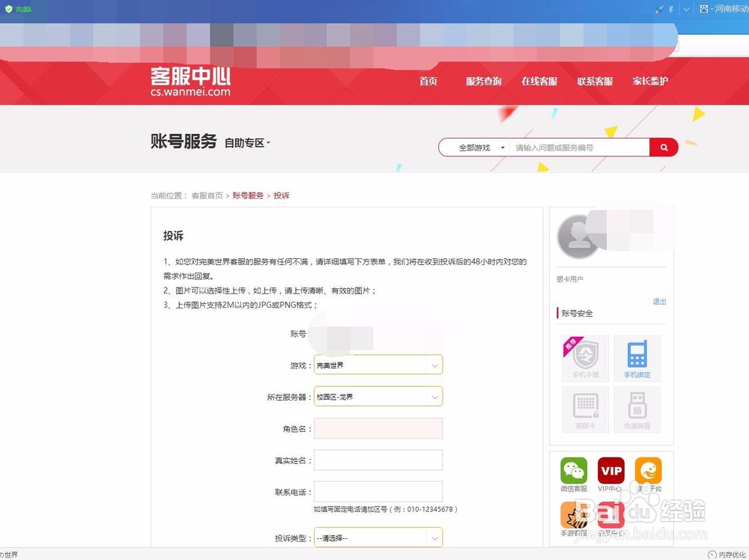
Task: Switch to the 服务查询 menu item
Action: 483,82
